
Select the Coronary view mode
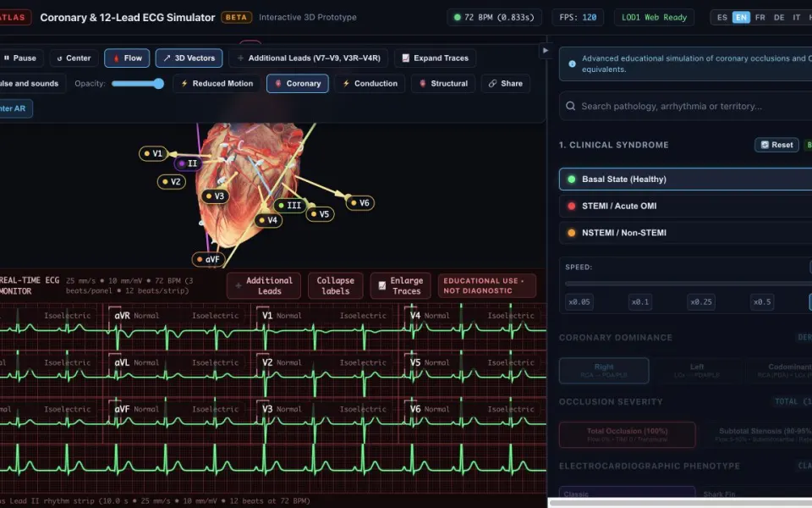pyautogui.click(x=297, y=84)
